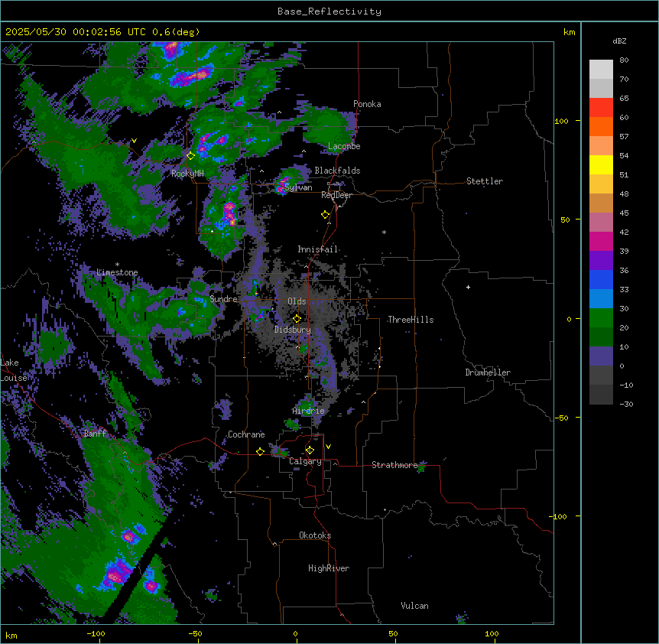Select the yellow swatch between 54 and 51

pos(601,164)
